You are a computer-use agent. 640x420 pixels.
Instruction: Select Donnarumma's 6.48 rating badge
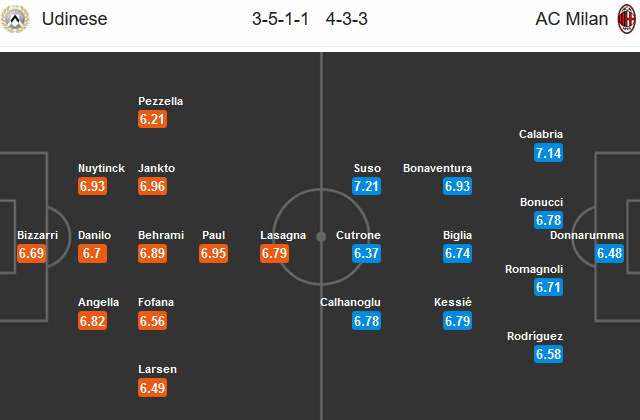(x=610, y=254)
